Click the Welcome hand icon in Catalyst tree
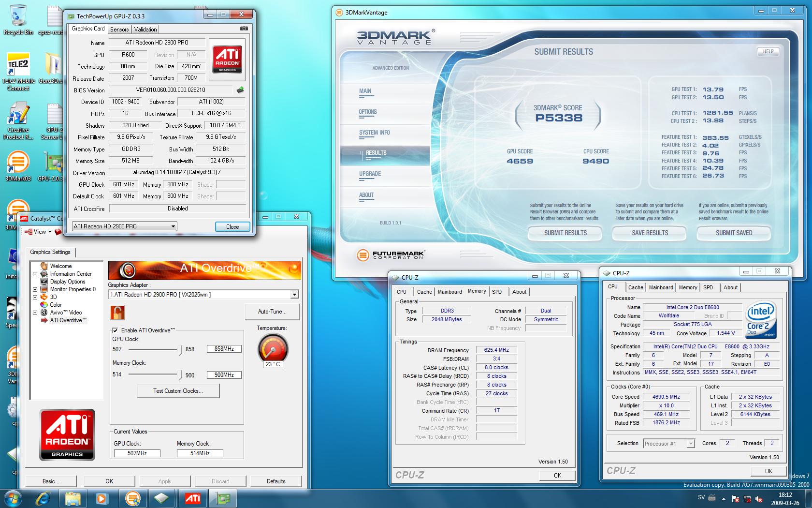This screenshot has width=812, height=508. coord(44,266)
